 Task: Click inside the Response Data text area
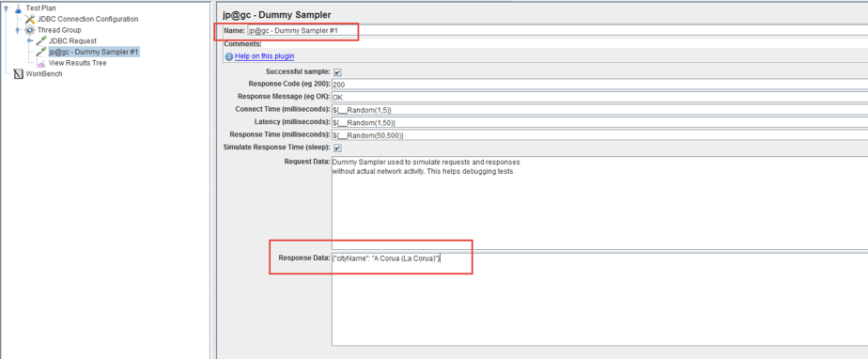(x=599, y=300)
